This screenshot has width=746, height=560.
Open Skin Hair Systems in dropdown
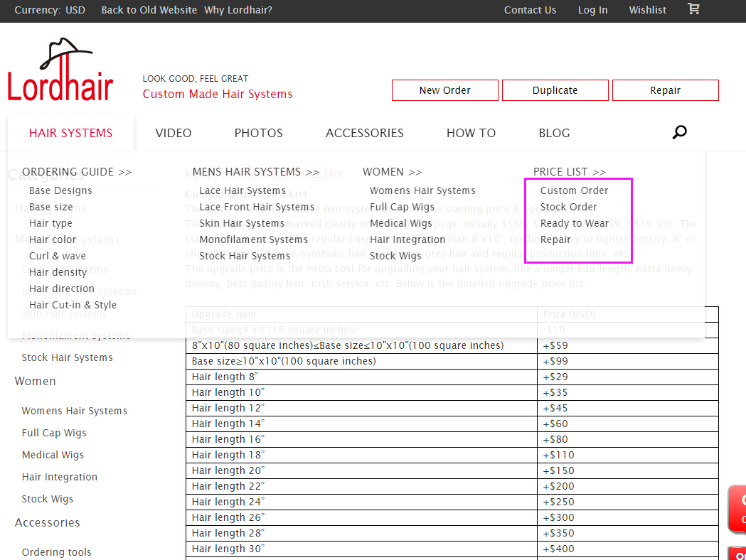pyautogui.click(x=242, y=223)
